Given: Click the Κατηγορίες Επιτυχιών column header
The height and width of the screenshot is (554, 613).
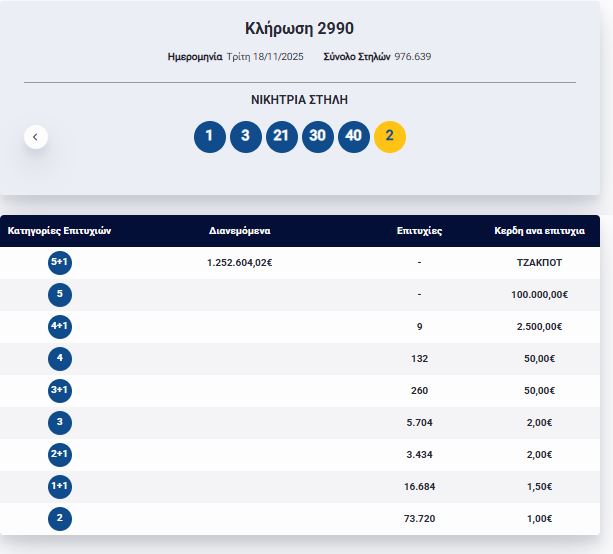Looking at the screenshot, I should click(x=59, y=231).
